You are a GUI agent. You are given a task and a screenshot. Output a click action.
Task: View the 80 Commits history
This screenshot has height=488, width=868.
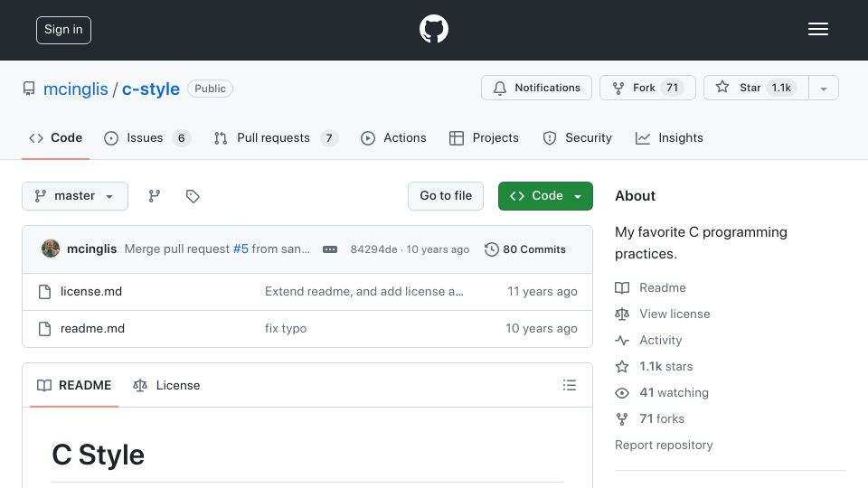pyautogui.click(x=525, y=249)
